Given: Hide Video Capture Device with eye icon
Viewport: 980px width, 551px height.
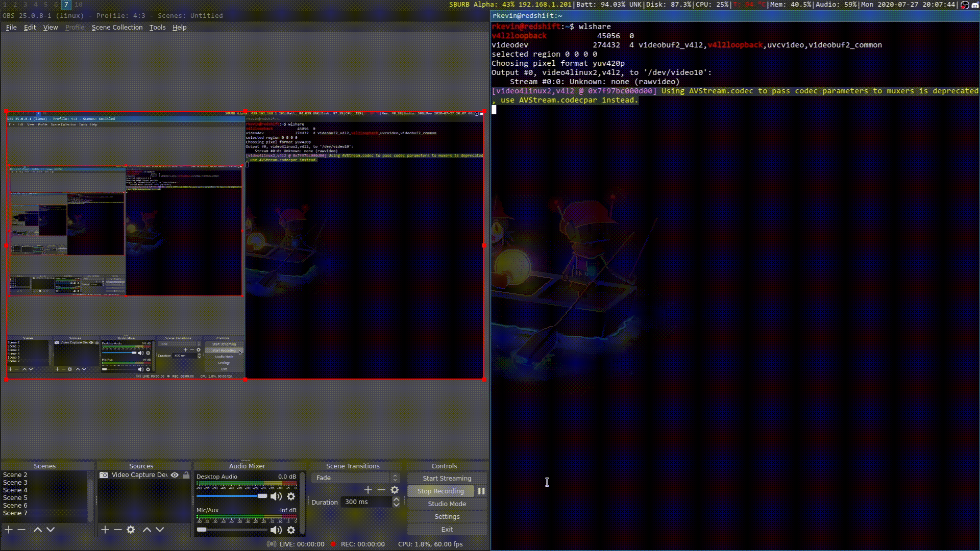Looking at the screenshot, I should pyautogui.click(x=175, y=475).
